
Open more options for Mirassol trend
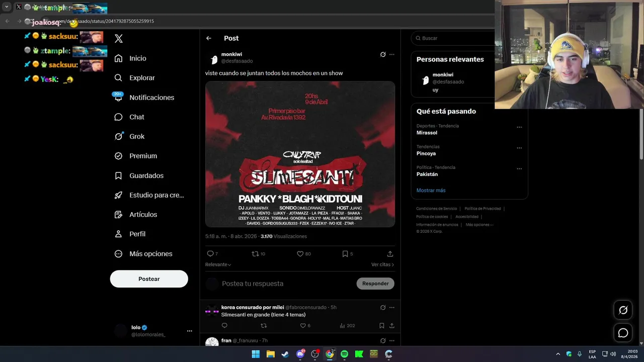pos(519,127)
